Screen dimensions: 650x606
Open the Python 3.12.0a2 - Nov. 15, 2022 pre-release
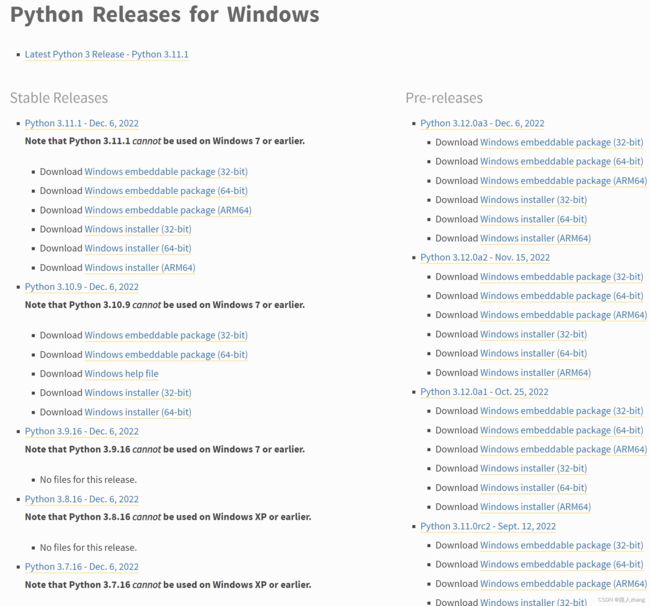(485, 257)
